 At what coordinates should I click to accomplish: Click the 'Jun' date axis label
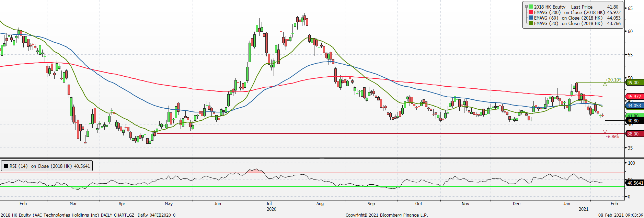[217, 204]
